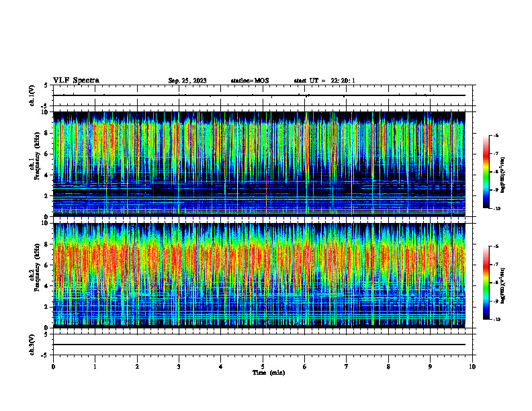The image size is (532, 411).
Task: Click the ch.3 flat voltage trace
Action: pos(259,345)
